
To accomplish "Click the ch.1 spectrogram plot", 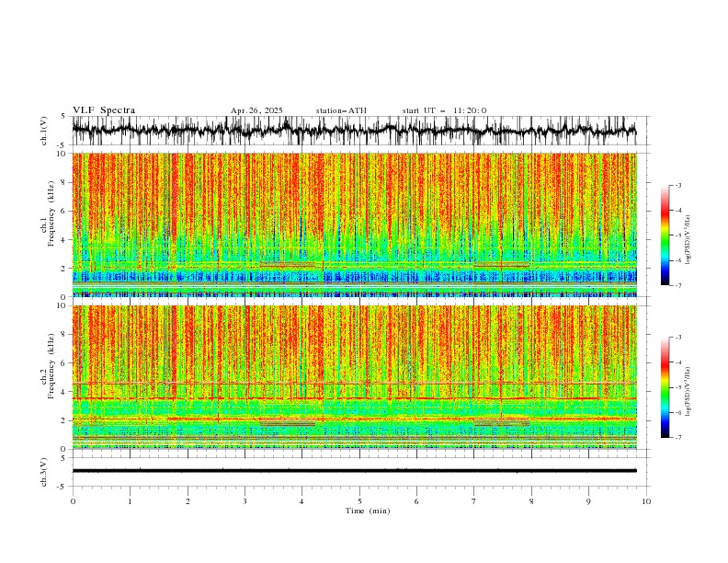I will click(354, 224).
